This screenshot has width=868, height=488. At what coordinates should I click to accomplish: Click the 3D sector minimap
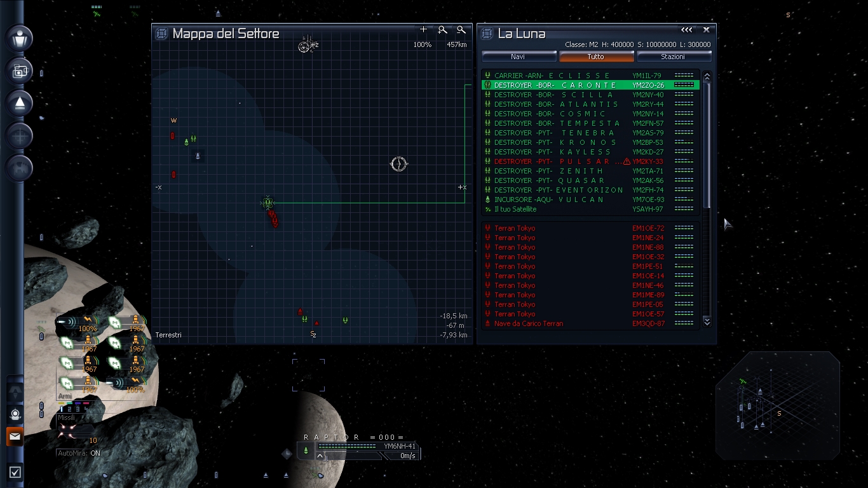[778, 405]
